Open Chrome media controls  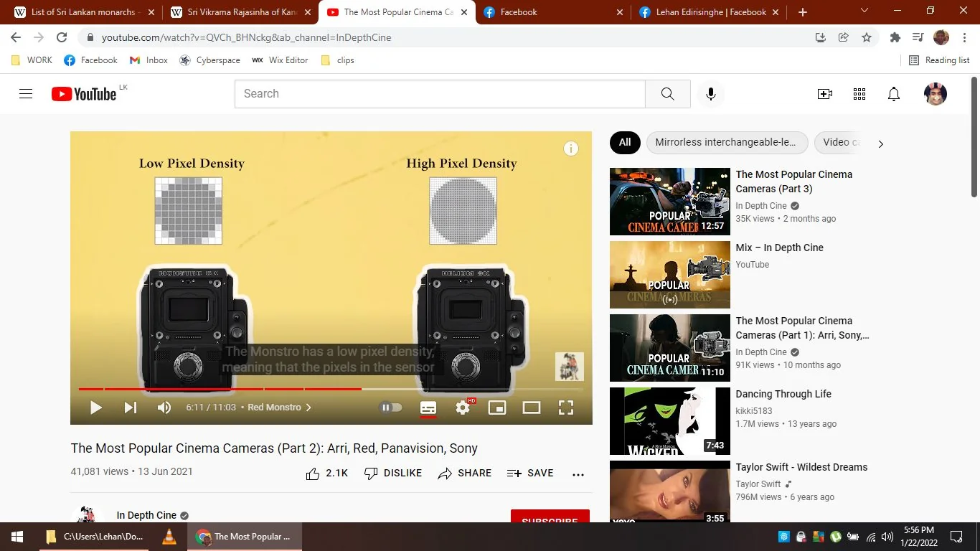tap(918, 37)
